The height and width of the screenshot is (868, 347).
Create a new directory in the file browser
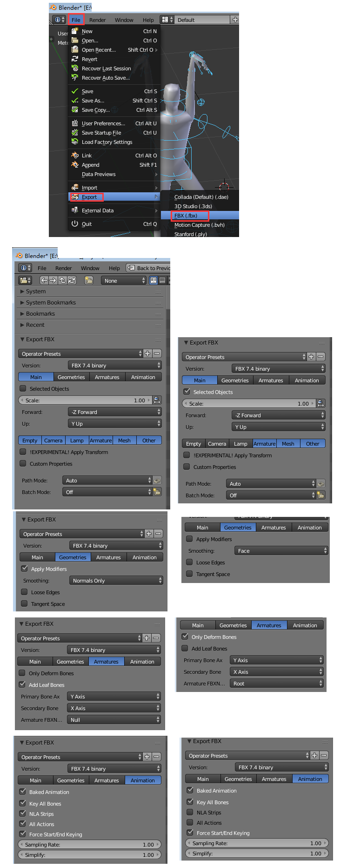point(89,280)
